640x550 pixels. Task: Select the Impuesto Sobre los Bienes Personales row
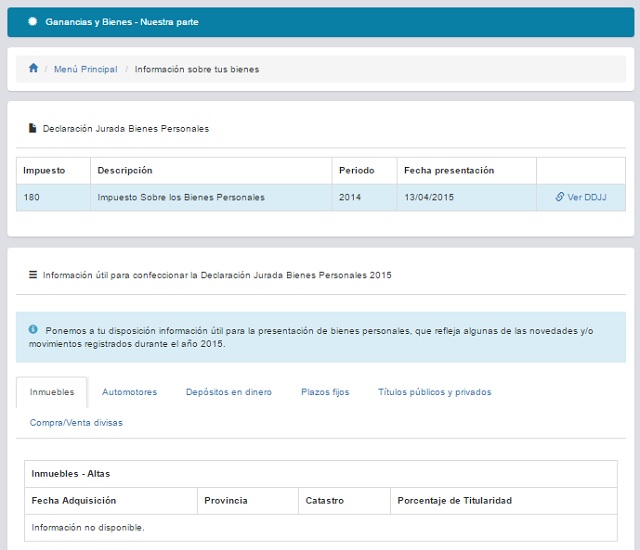click(x=181, y=197)
